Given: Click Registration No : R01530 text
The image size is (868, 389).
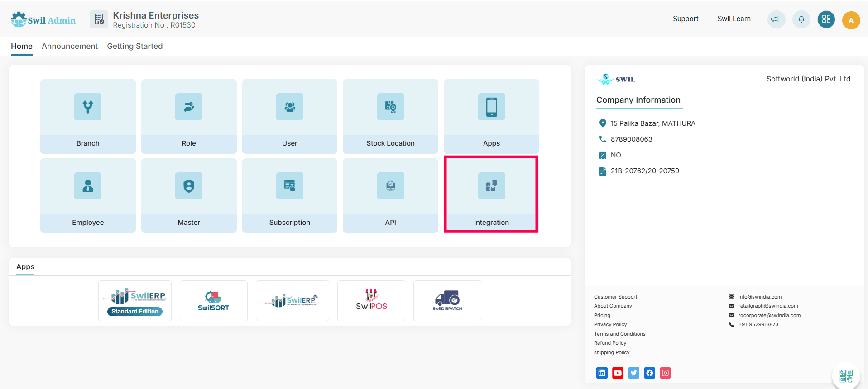Looking at the screenshot, I should 154,25.
